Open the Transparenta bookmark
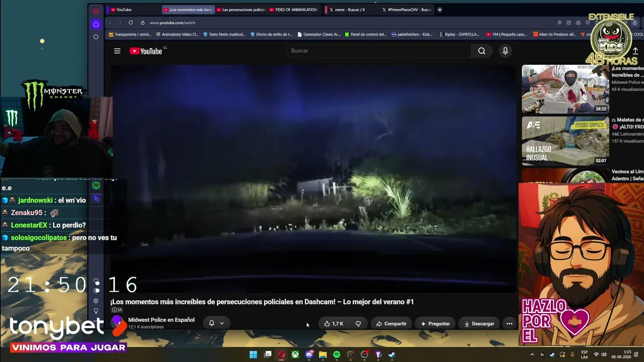This screenshot has width=644, height=362. 130,35
